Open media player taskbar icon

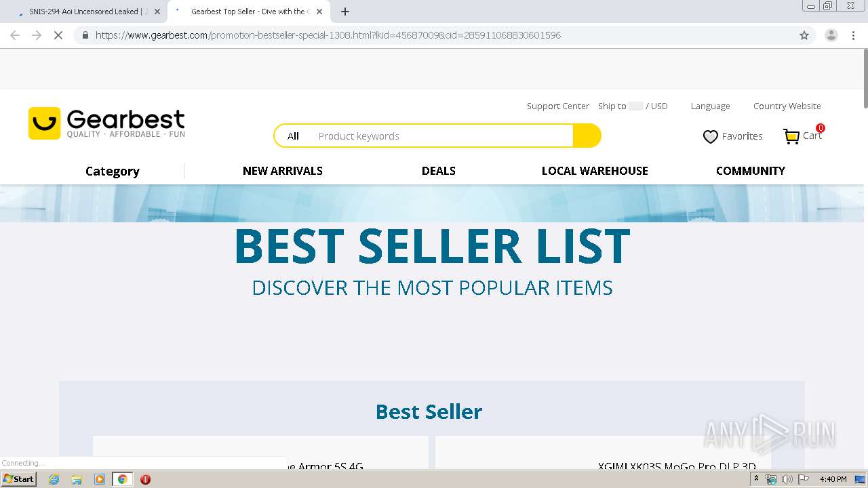coord(100,479)
